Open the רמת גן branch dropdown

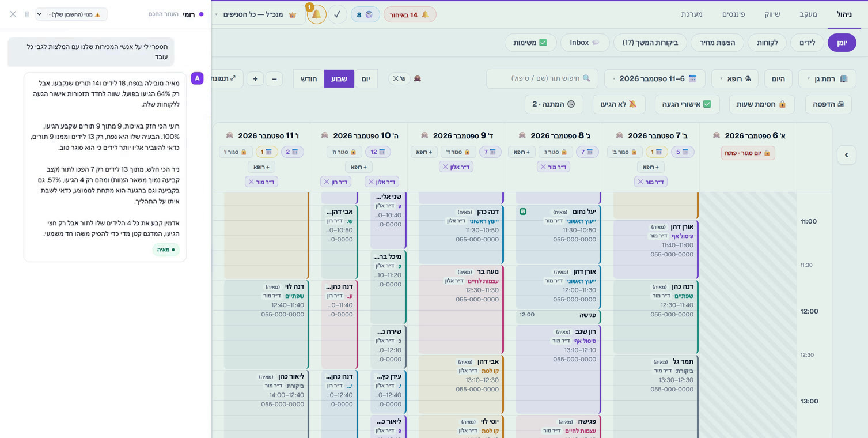[x=827, y=78]
